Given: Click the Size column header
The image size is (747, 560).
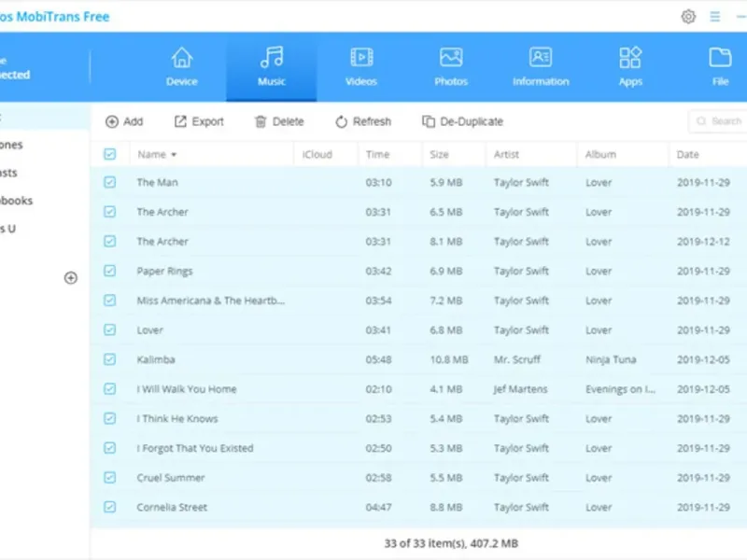Looking at the screenshot, I should (439, 154).
